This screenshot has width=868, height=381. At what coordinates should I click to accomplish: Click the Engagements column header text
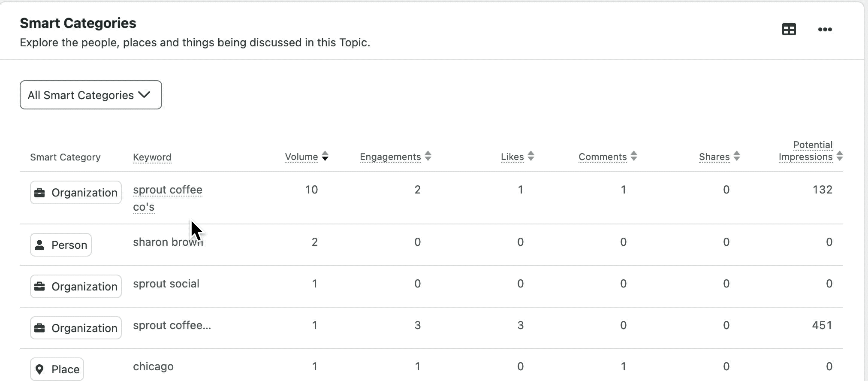390,157
